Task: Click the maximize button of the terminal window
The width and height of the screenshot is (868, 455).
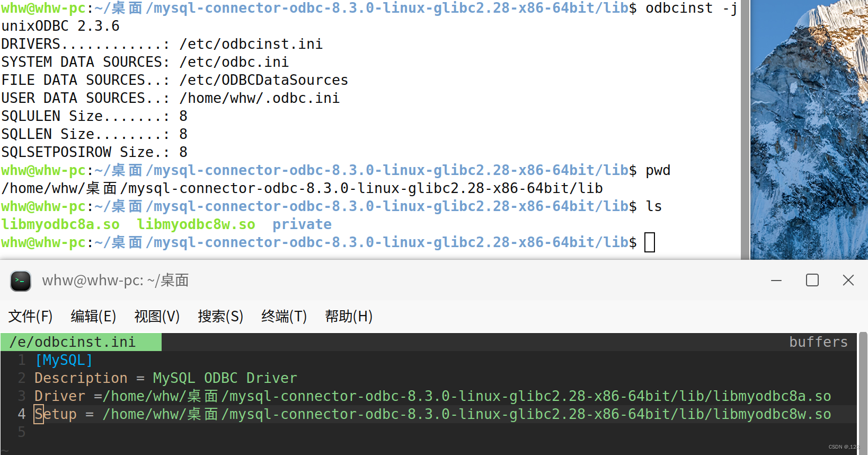Action: point(812,280)
